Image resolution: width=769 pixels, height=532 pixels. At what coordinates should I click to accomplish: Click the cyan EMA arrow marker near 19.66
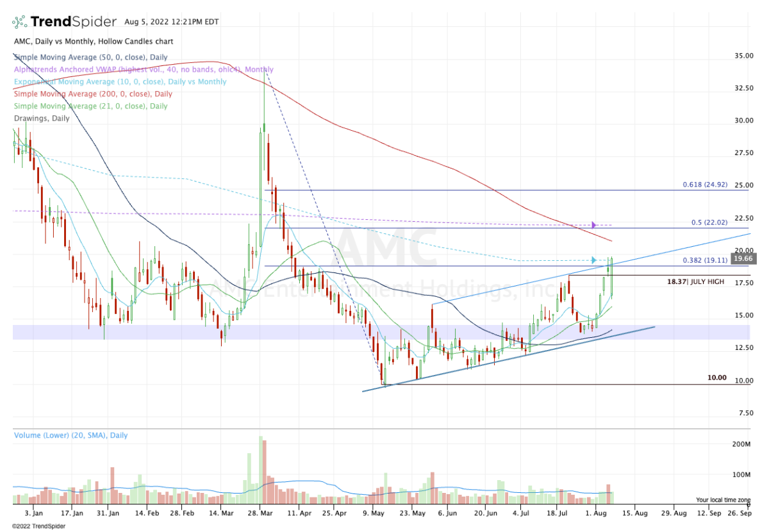[x=594, y=260]
